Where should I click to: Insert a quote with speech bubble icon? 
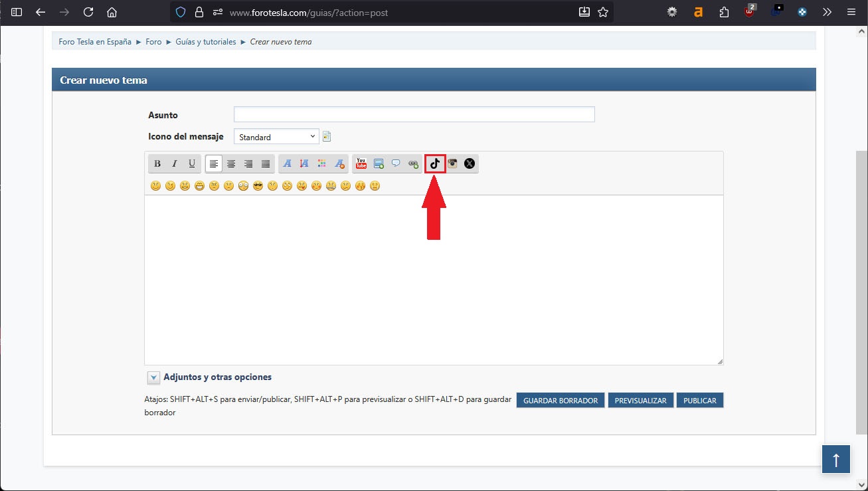tap(396, 163)
